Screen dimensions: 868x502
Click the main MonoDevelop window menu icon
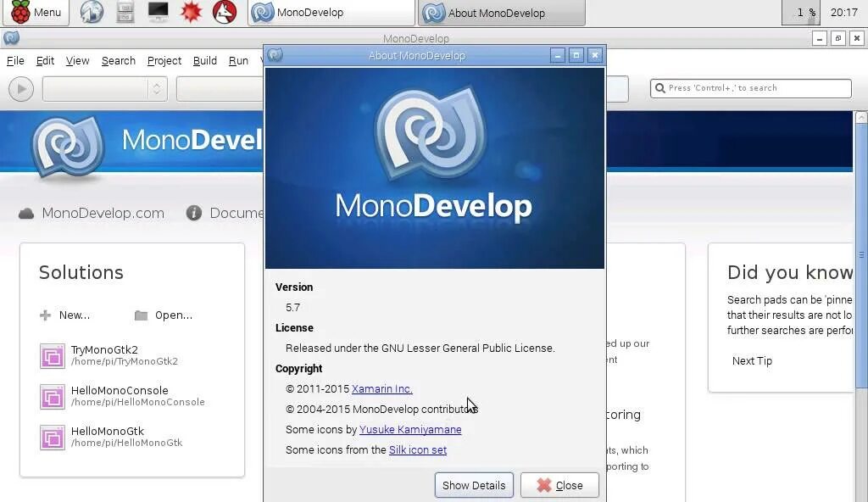tap(11, 37)
